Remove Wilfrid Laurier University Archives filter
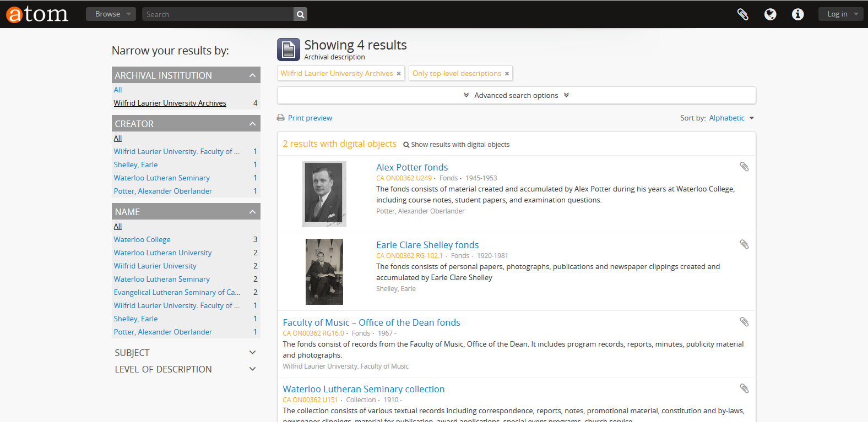 click(399, 74)
